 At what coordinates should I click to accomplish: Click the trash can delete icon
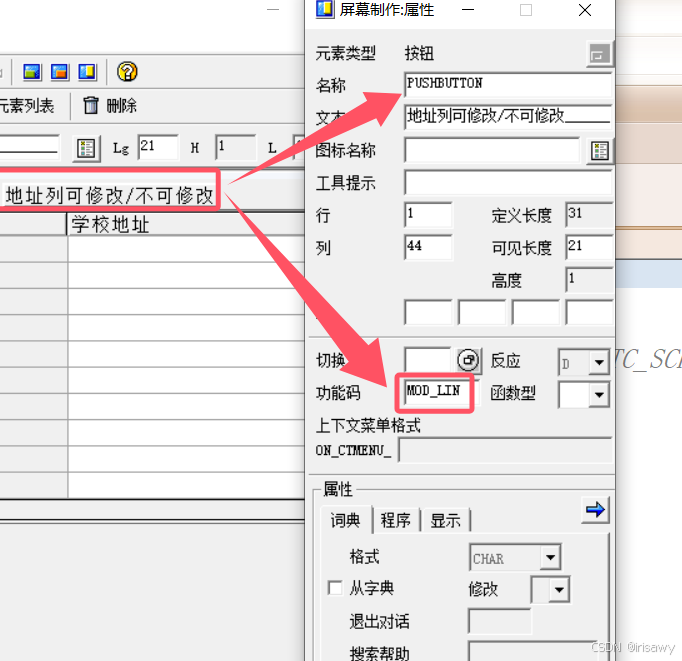[90, 105]
